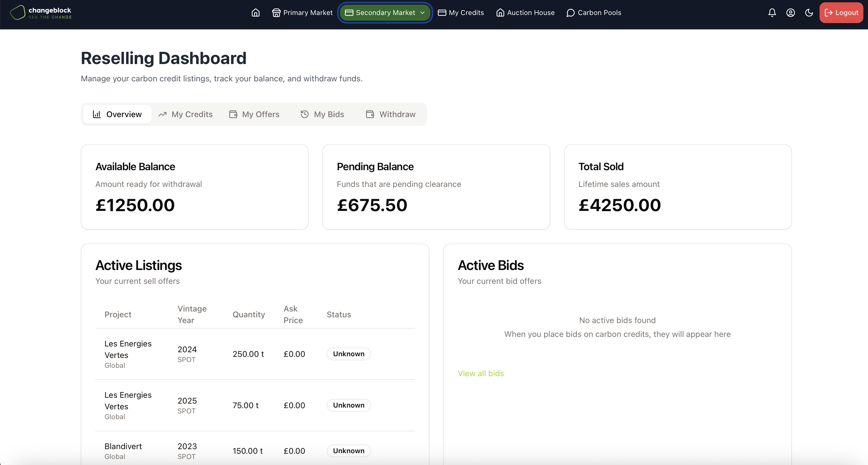Click the Auction House building icon
The width and height of the screenshot is (868, 465).
click(x=500, y=13)
